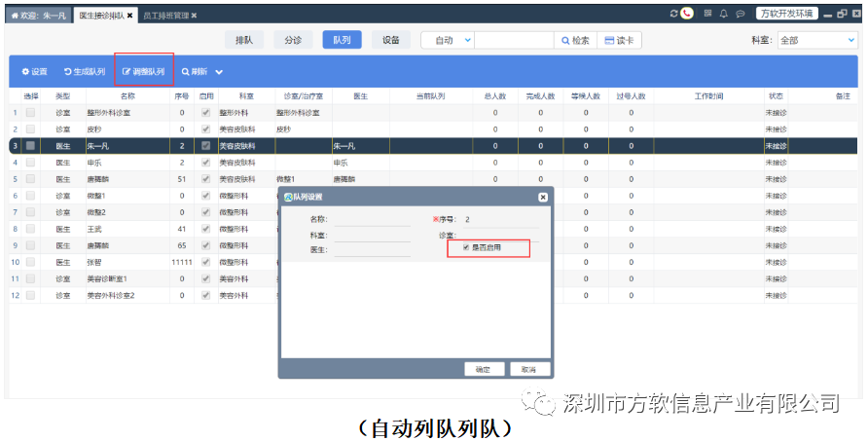Open the notification bell icon
This screenshot has height=441, width=868.
[724, 14]
